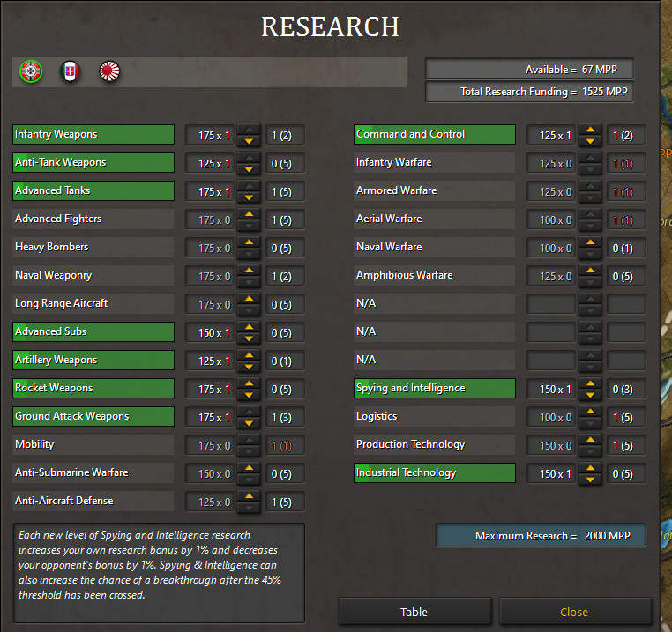The height and width of the screenshot is (632, 672).
Task: Select the Armored Warfare research row
Action: [x=435, y=191]
